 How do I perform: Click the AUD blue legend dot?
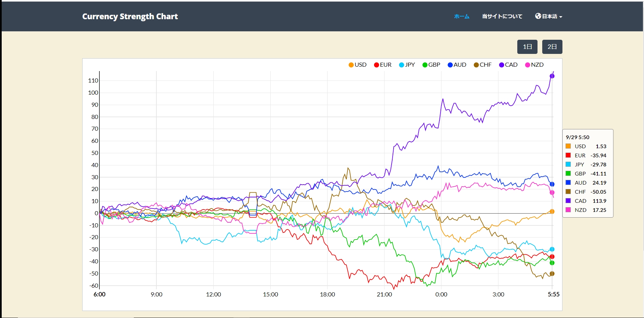pyautogui.click(x=450, y=65)
